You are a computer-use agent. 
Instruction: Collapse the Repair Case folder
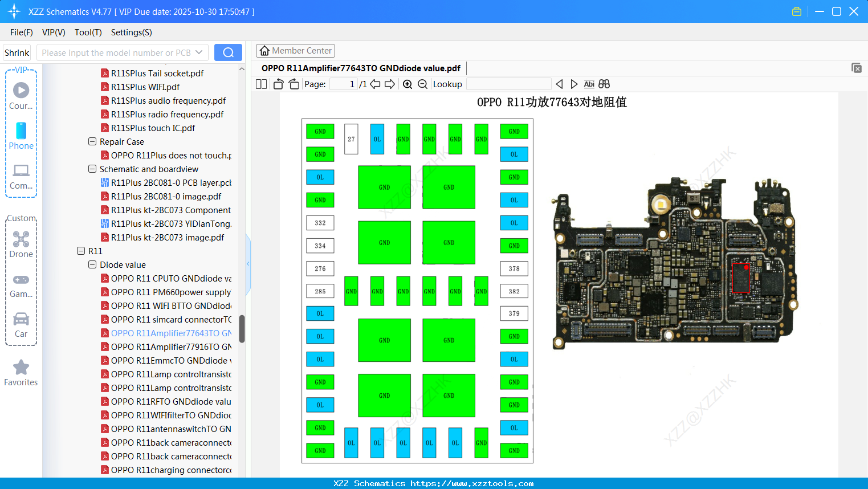click(92, 141)
